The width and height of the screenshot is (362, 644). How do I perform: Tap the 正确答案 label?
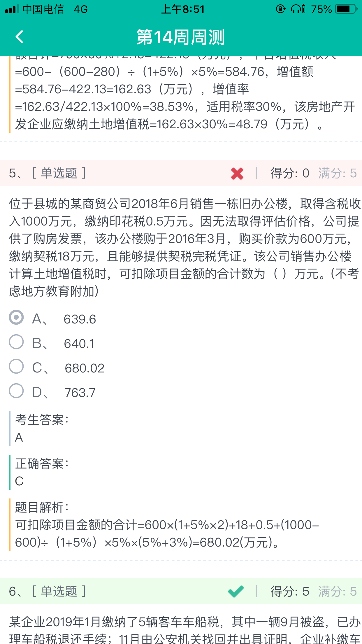pos(42,464)
